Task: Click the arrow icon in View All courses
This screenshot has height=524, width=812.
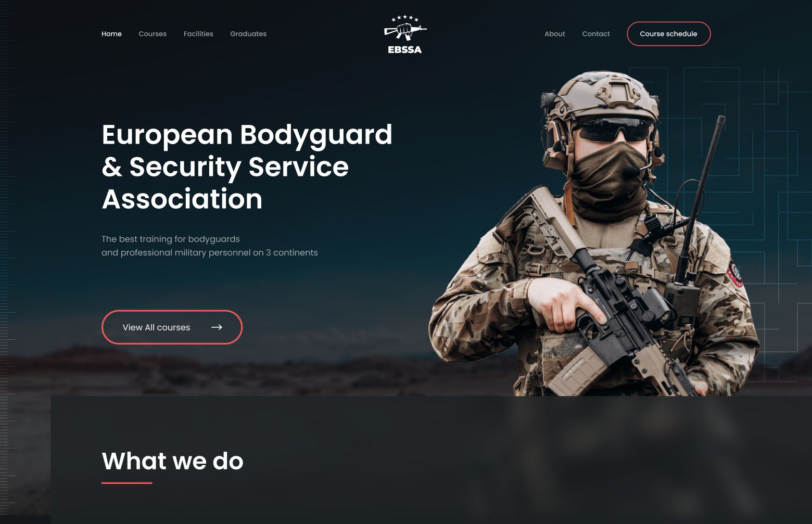Action: click(x=217, y=327)
